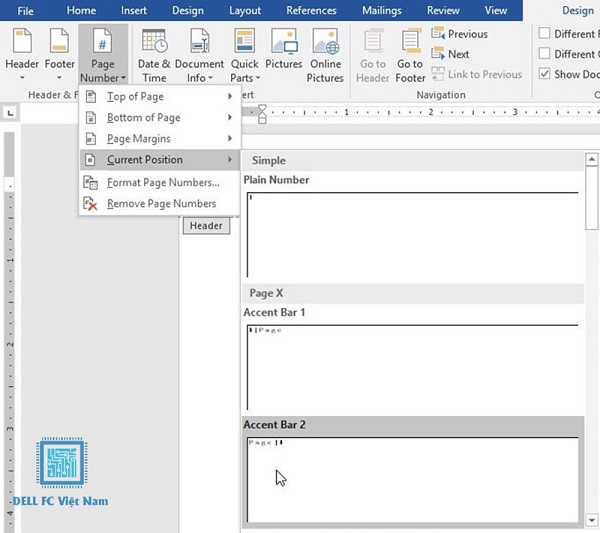
Task: Switch to the References tab
Action: [x=311, y=10]
